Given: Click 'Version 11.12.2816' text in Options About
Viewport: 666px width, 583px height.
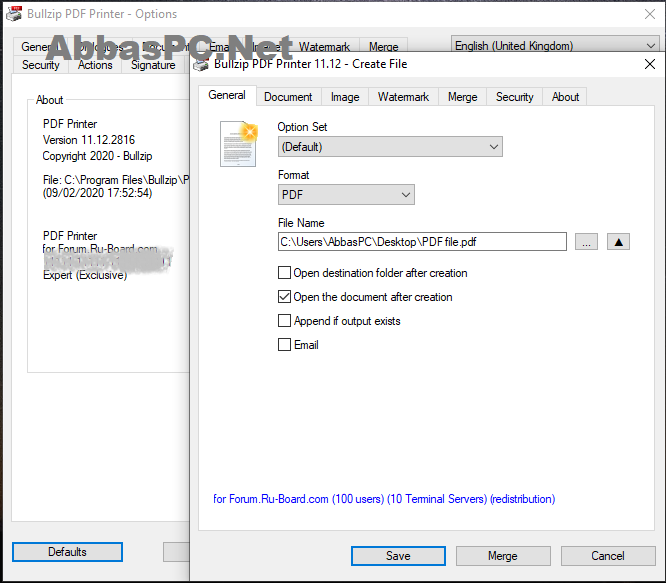Looking at the screenshot, I should coord(89,140).
